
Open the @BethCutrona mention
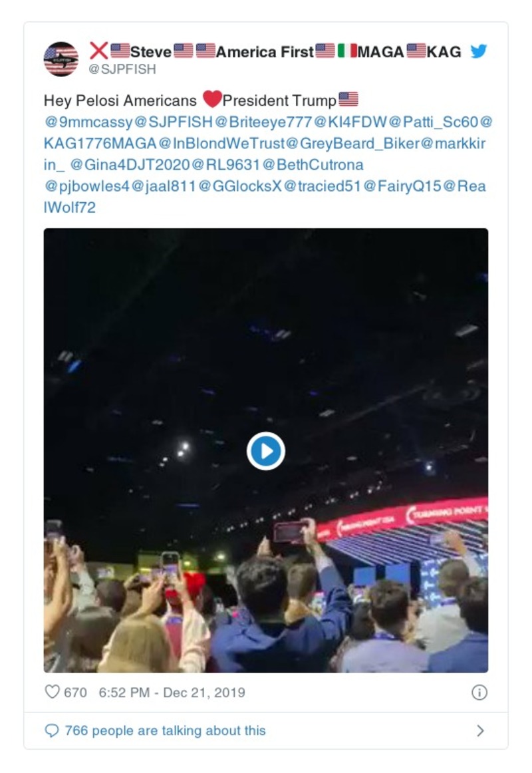[313, 165]
